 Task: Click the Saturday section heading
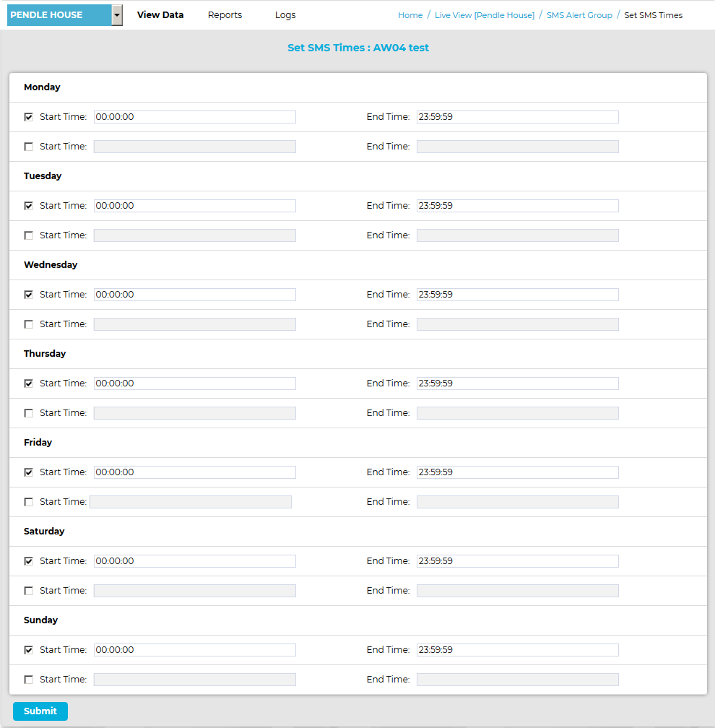[x=44, y=531]
